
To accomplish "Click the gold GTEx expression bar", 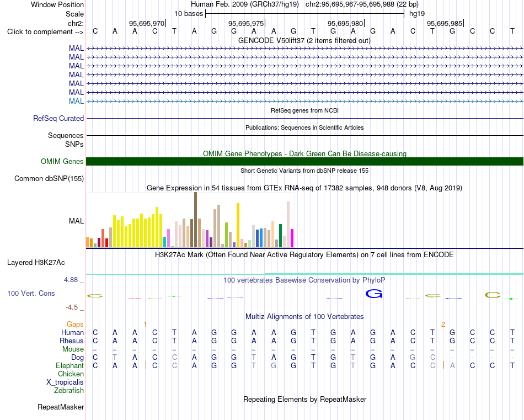I will [238, 225].
